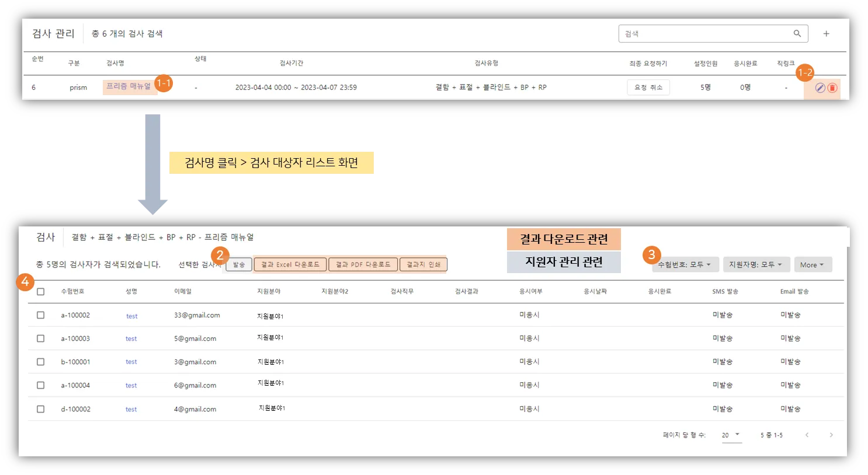The image size is (868, 475).
Task: Click the 검사유형 column header
Action: tap(486, 63)
